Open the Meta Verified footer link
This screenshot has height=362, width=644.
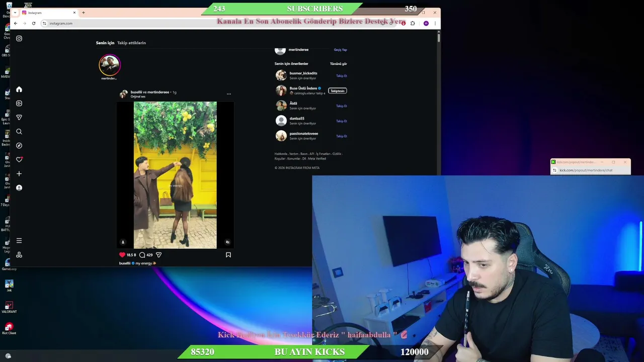click(x=317, y=159)
